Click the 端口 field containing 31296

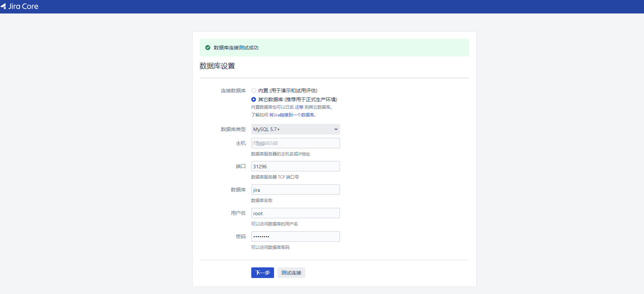pos(295,167)
